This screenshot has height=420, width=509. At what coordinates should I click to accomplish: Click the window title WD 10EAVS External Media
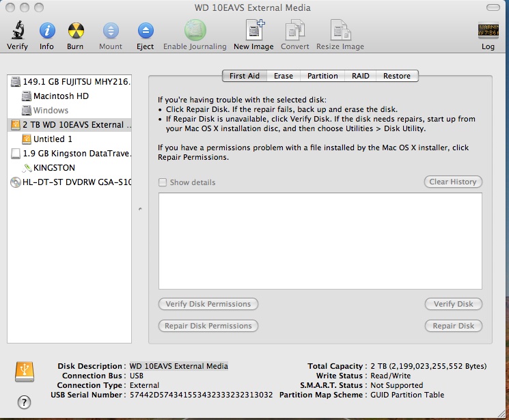pyautogui.click(x=253, y=8)
